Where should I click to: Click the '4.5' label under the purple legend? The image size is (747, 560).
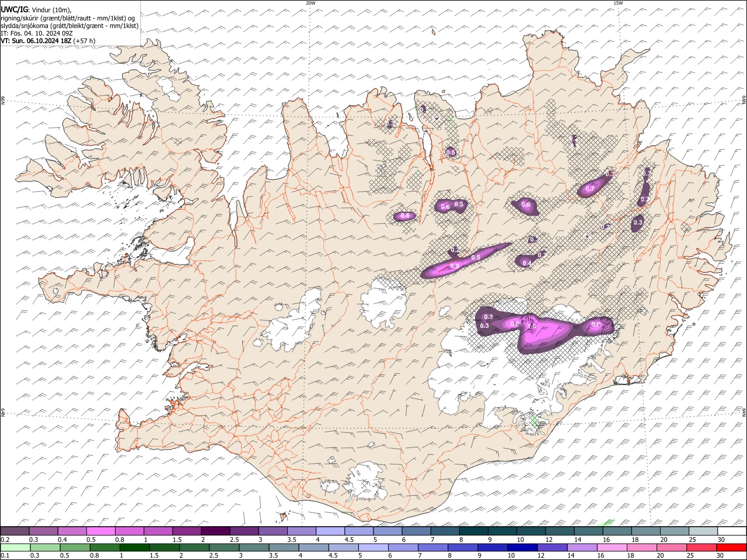[x=349, y=540]
